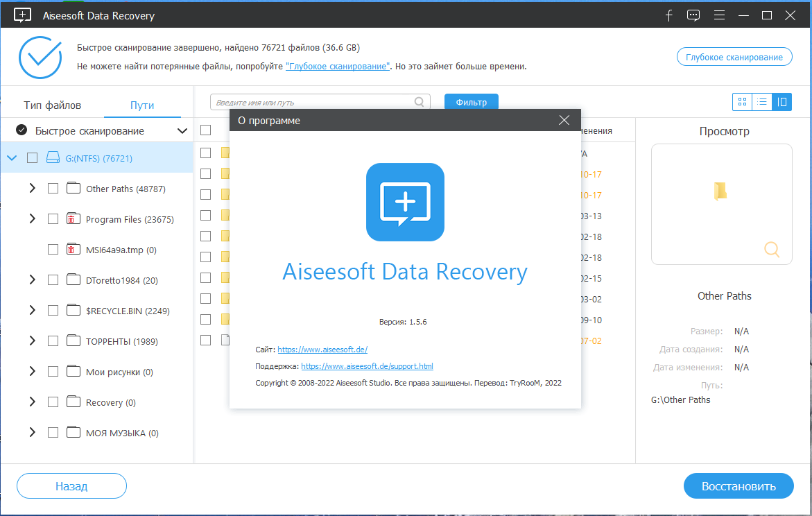Check the MSI64a9a.tmp checkbox

click(53, 249)
